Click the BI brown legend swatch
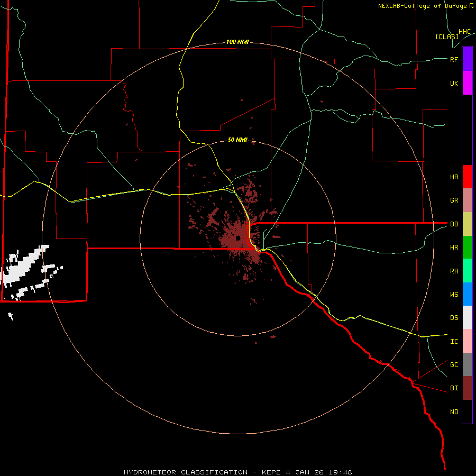Screen dimensions: 476x476 467,388
